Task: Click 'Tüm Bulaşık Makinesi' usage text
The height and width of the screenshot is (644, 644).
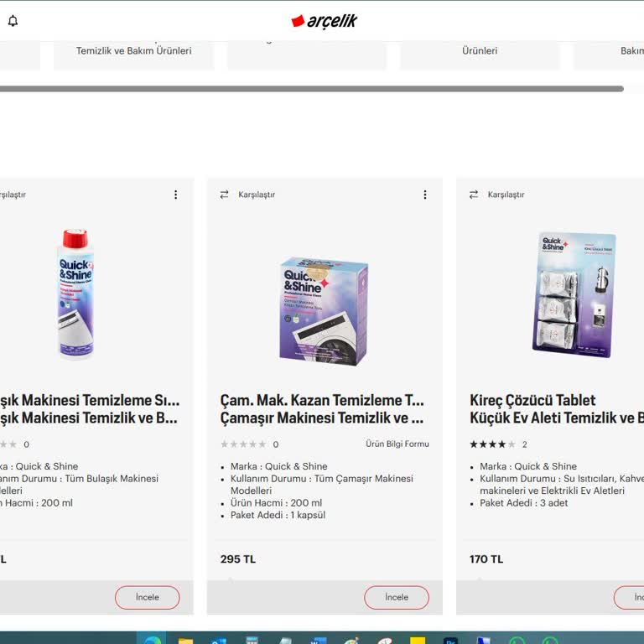Action: [112, 479]
